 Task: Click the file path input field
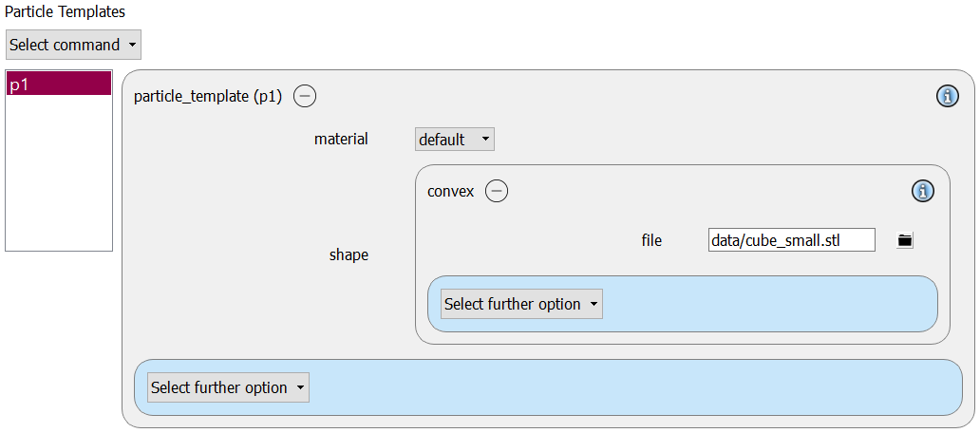[791, 240]
